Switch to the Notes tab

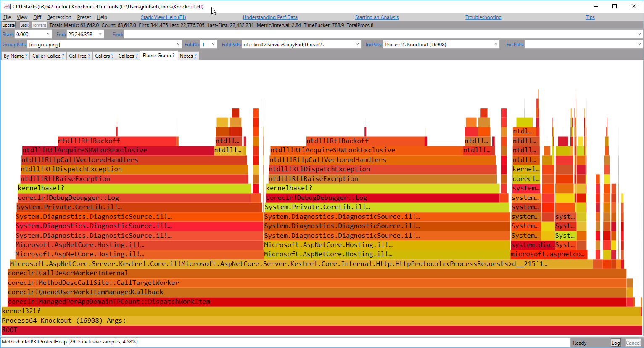point(187,55)
